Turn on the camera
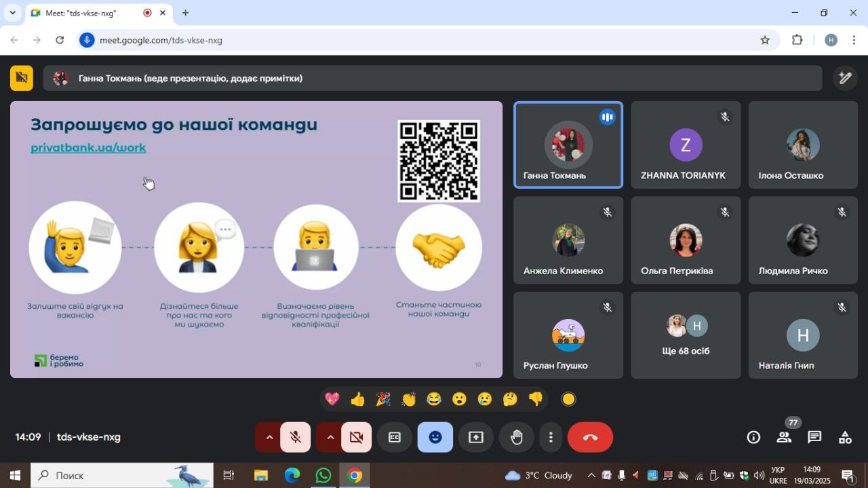868x488 pixels. [357, 438]
